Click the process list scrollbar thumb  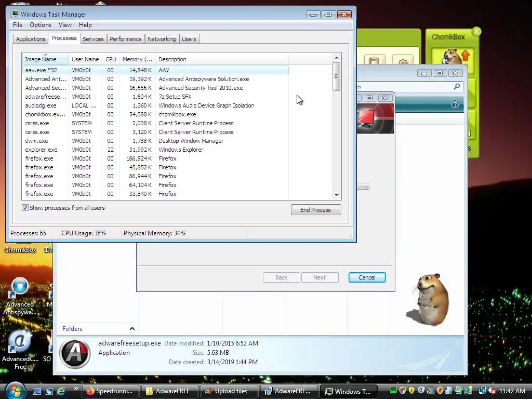coord(337,77)
